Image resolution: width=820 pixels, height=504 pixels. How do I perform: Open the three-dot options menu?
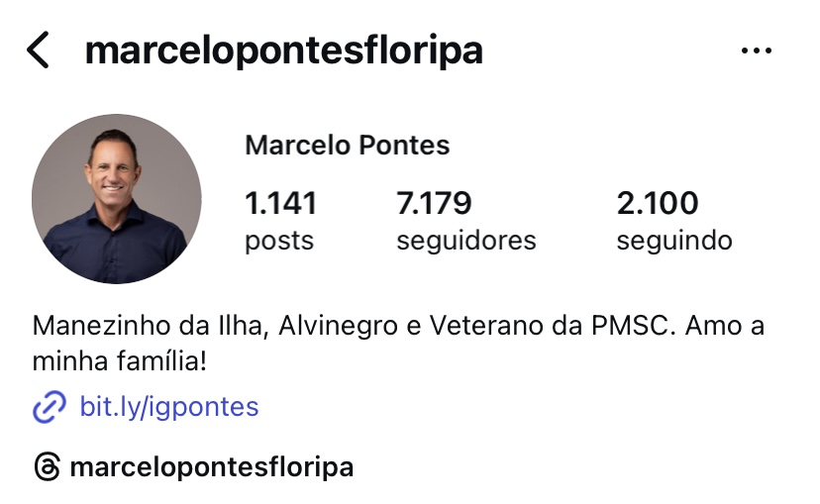pyautogui.click(x=757, y=50)
